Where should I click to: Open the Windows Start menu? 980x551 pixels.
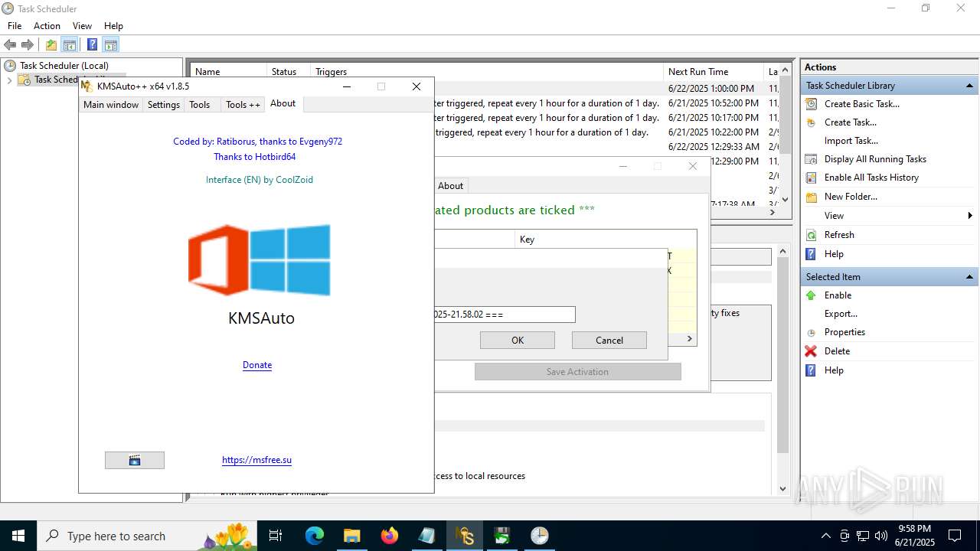tap(18, 536)
